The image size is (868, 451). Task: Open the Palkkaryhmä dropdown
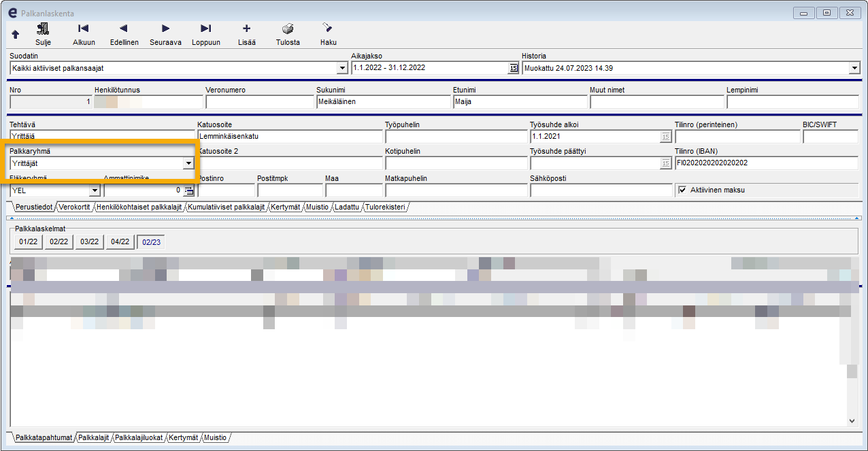coord(188,163)
